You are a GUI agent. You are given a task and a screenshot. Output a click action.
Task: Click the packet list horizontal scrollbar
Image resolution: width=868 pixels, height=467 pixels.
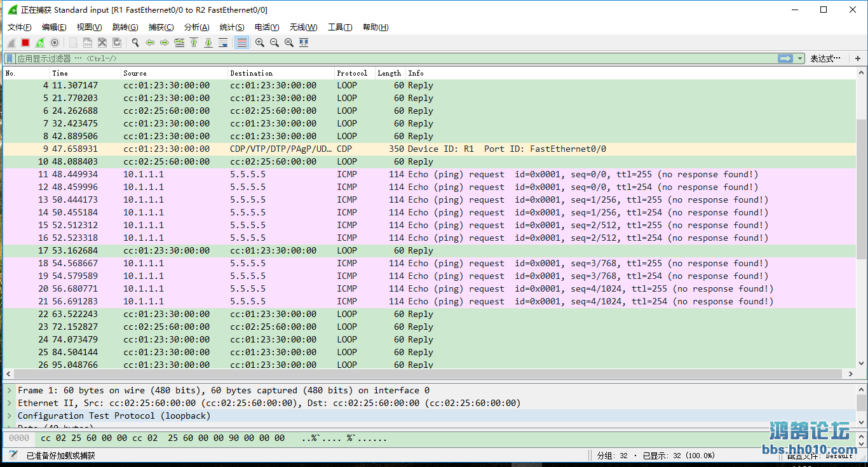(x=430, y=374)
